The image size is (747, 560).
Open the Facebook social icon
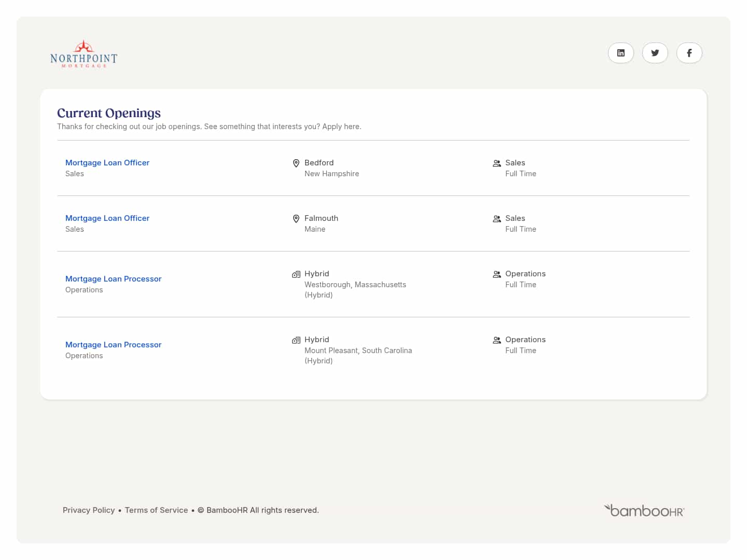pyautogui.click(x=689, y=53)
